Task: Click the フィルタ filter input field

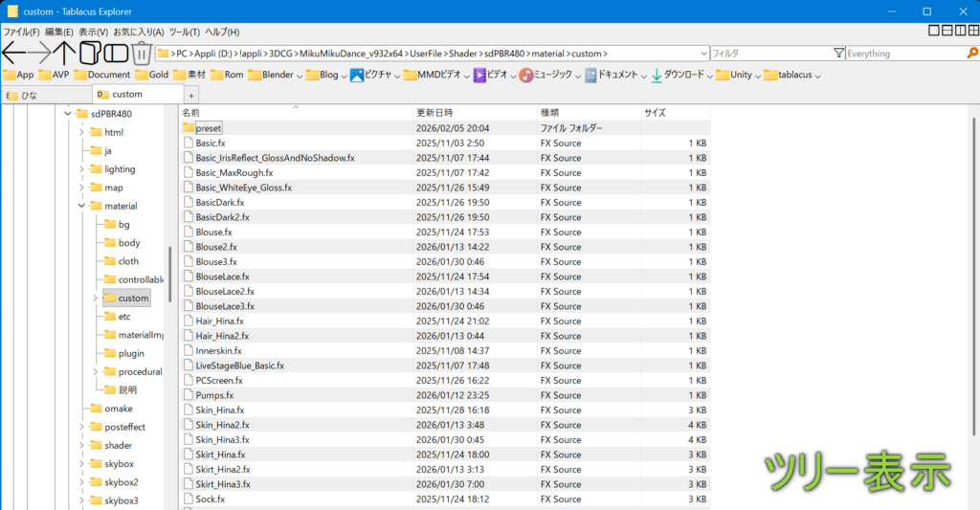Action: click(770, 54)
